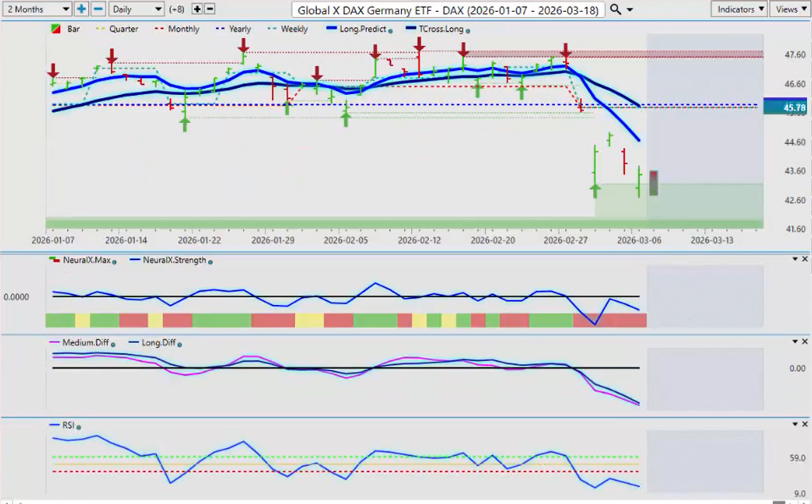812x504 pixels.
Task: Close the RSI indicator panel
Action: (x=804, y=424)
